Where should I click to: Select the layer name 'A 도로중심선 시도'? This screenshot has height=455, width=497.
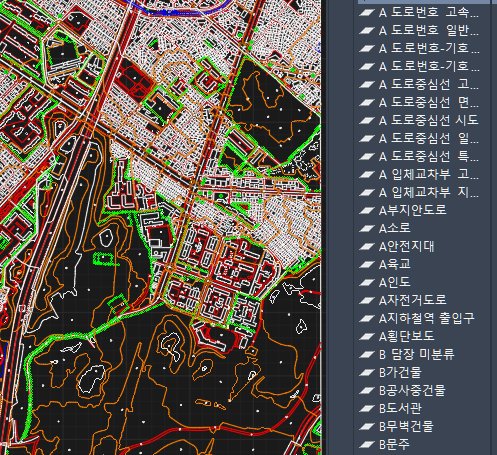pyautogui.click(x=429, y=121)
